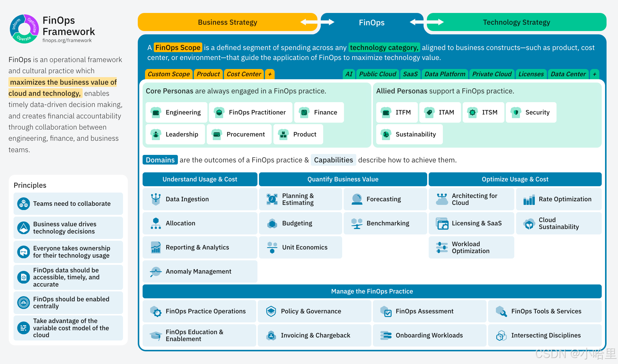Click the Anomaly Management pulse icon
Image resolution: width=618 pixels, height=364 pixels.
[x=156, y=271]
